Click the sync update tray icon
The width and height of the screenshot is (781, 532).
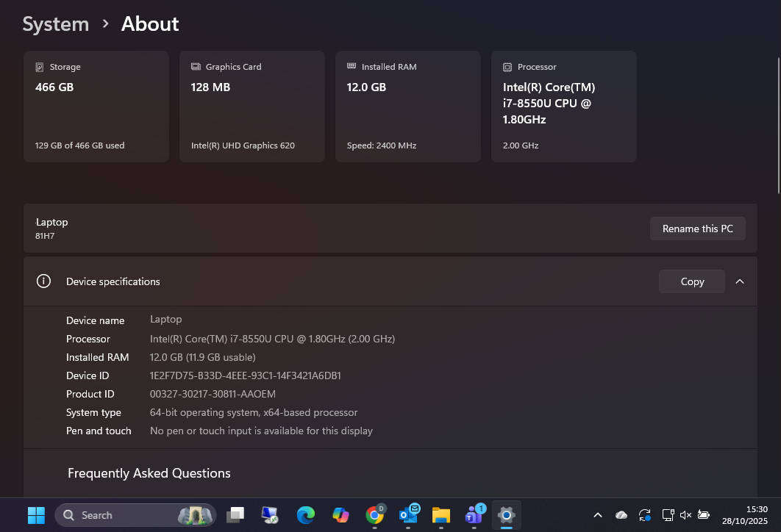(x=644, y=515)
